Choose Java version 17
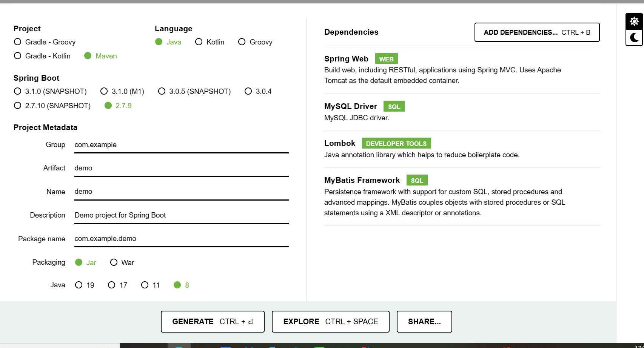 click(x=117, y=285)
